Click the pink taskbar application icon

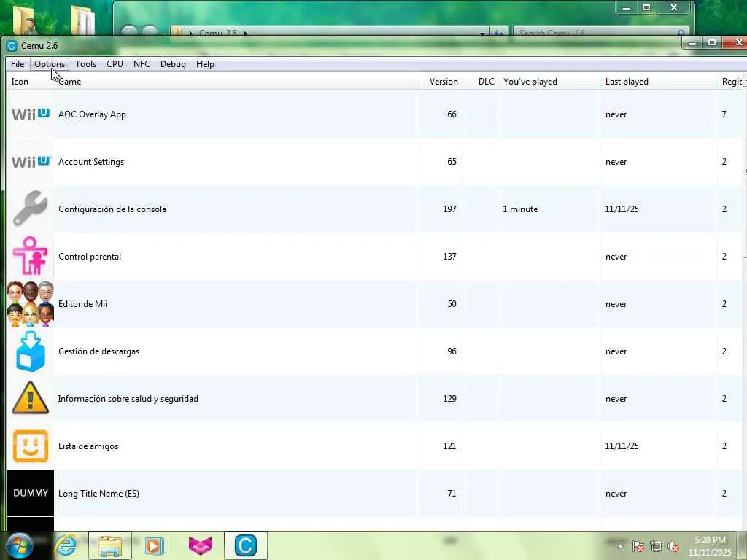click(x=201, y=545)
